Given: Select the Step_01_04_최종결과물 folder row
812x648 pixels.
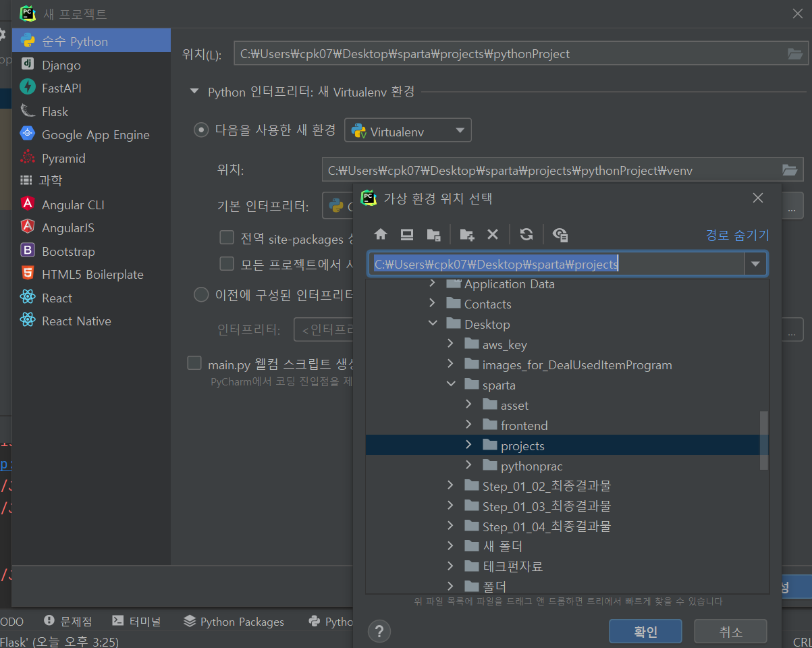Looking at the screenshot, I should pyautogui.click(x=562, y=526).
